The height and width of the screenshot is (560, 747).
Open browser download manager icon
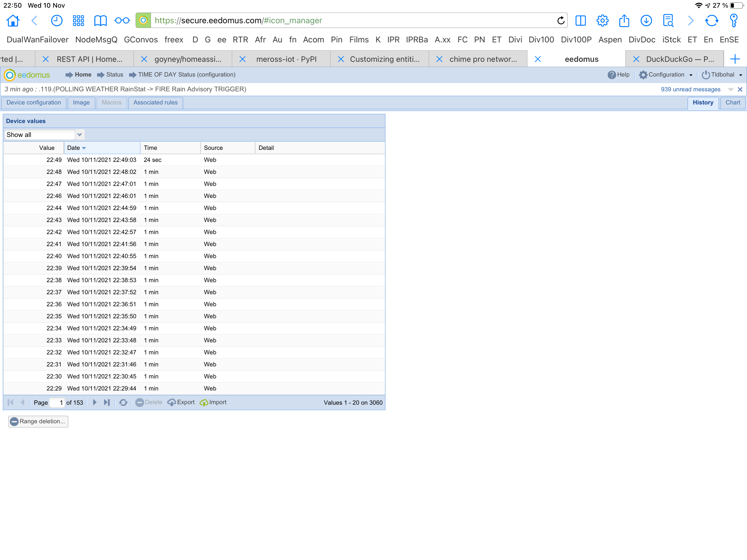click(x=646, y=21)
